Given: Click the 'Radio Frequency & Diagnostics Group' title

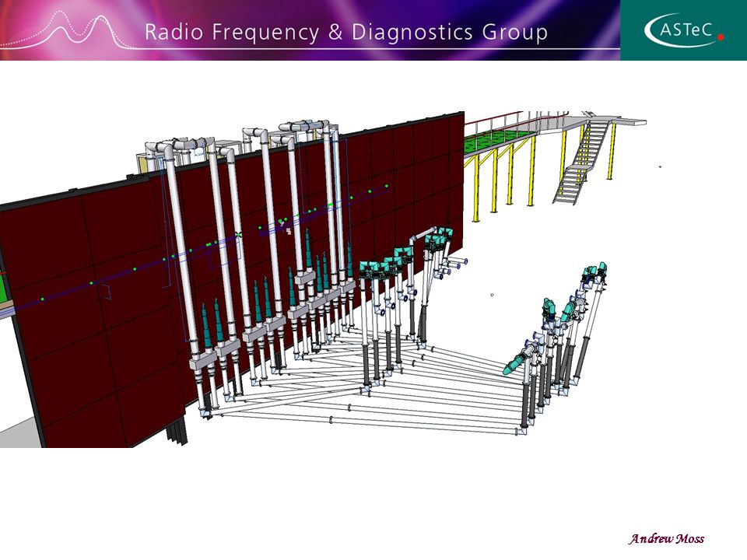Looking at the screenshot, I should 346,33.
